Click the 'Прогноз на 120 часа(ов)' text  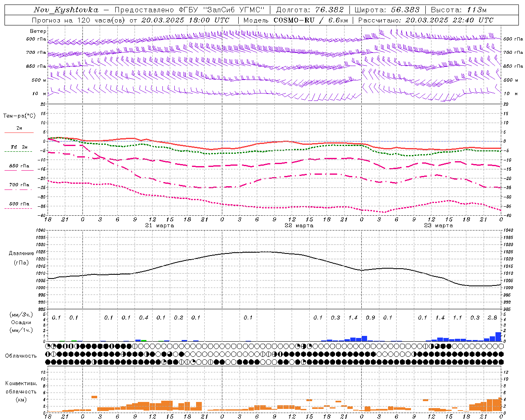click(79, 20)
